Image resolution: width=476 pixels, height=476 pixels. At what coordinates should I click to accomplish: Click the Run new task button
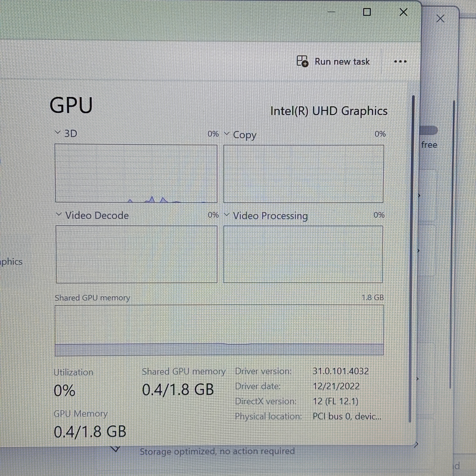(333, 61)
